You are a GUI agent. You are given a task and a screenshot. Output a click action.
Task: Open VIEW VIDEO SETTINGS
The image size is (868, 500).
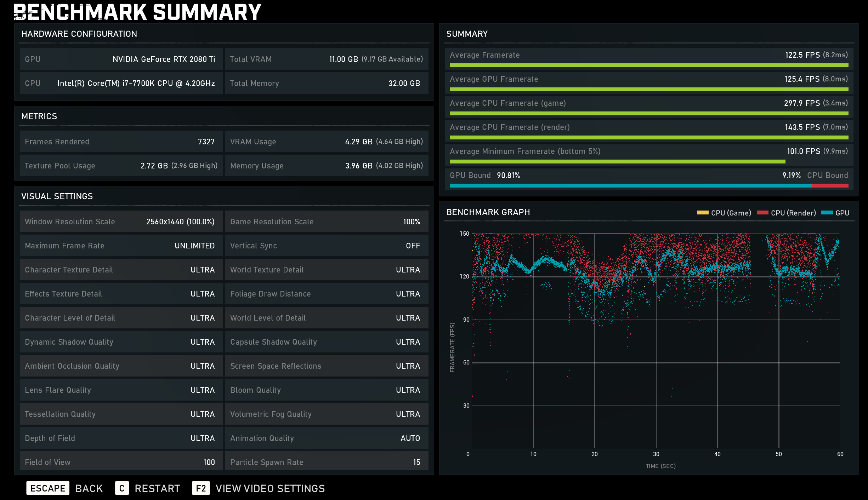[270, 488]
